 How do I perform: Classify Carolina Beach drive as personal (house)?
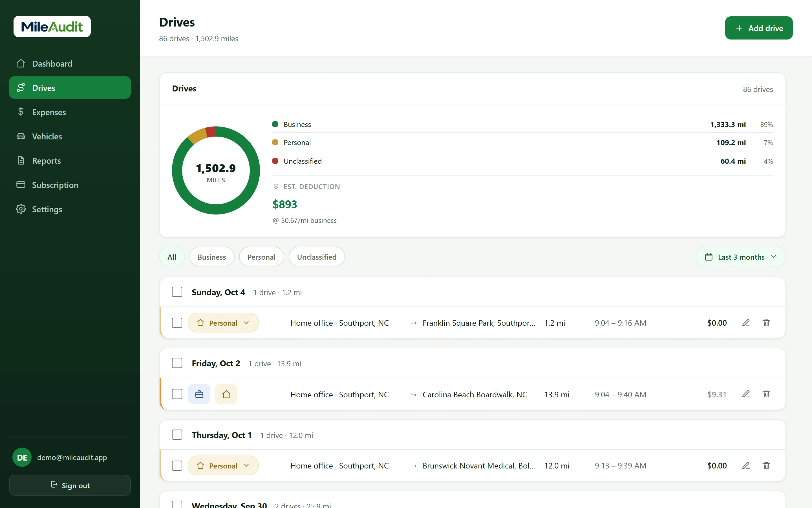[x=226, y=394]
